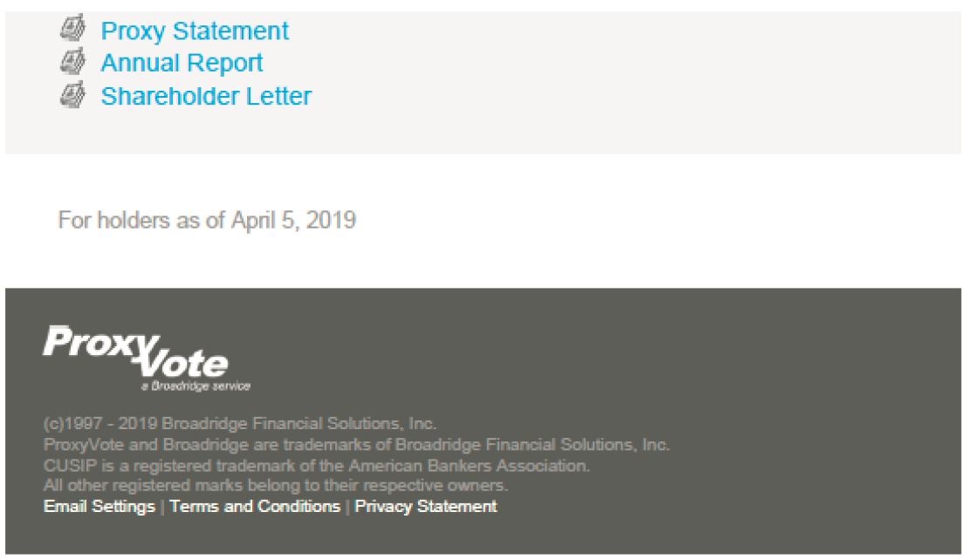Click the 'a Broadridge service' tagline
Viewport: 968px width, 560px height.
coord(196,386)
